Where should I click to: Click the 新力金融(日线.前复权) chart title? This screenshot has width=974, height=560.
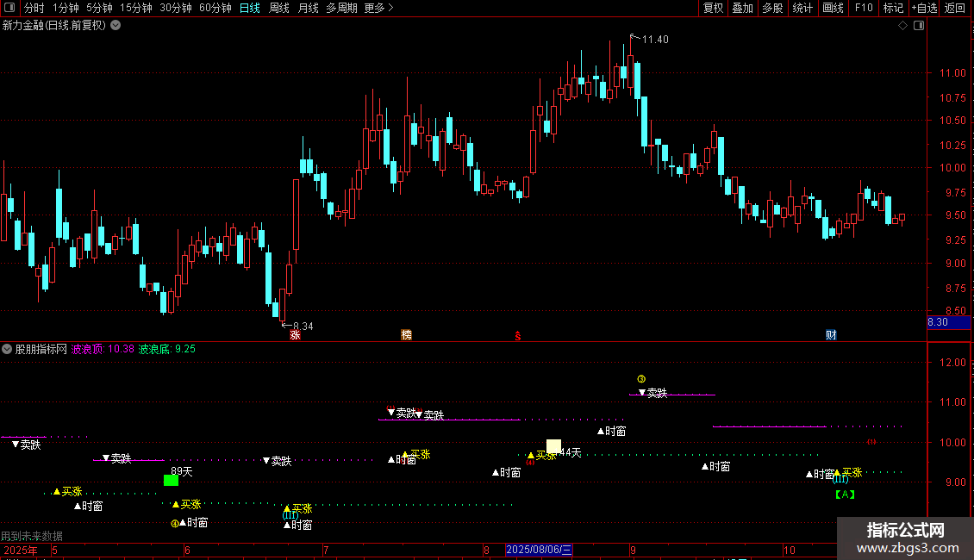[54, 26]
